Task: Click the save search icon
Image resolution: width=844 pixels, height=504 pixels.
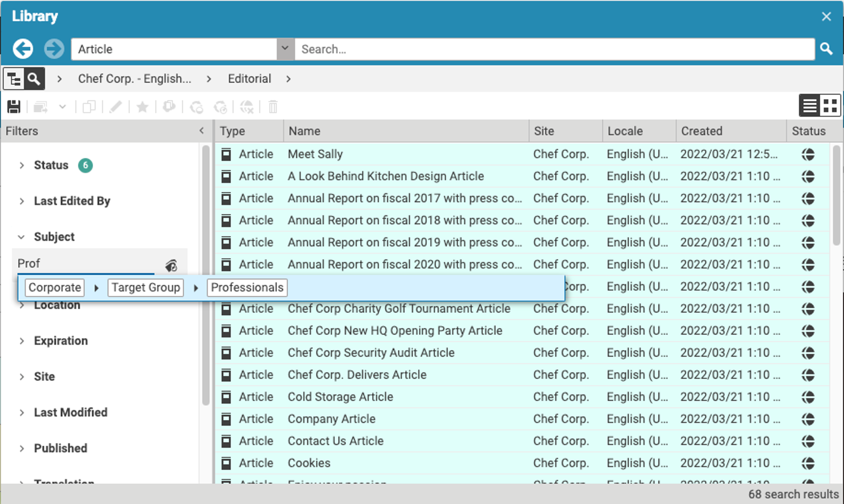Action: click(14, 107)
